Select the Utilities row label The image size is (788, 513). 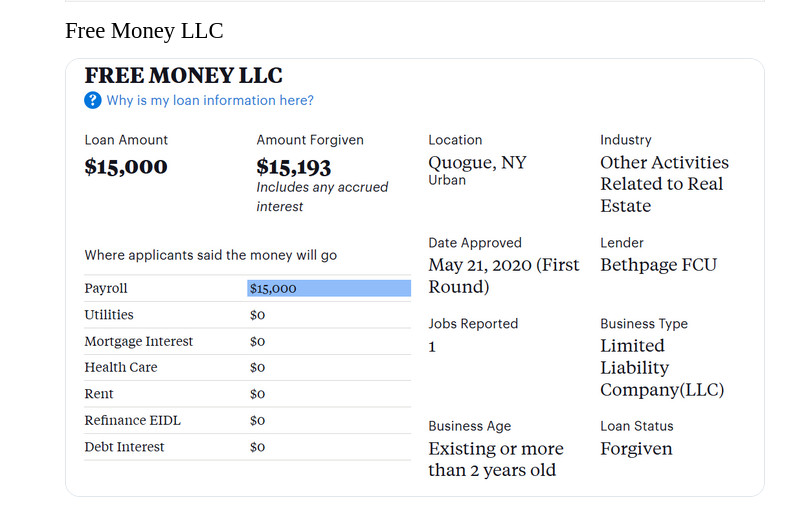point(109,315)
